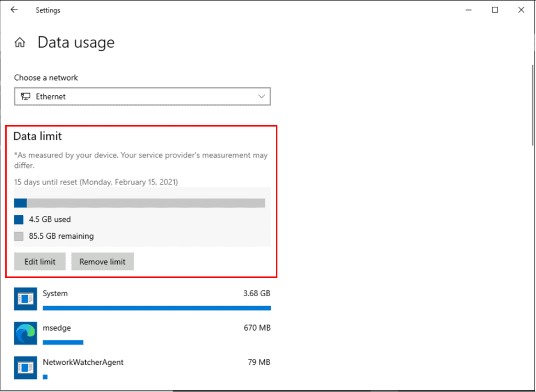
Task: Open the Choose a network dropdown
Action: [x=142, y=96]
